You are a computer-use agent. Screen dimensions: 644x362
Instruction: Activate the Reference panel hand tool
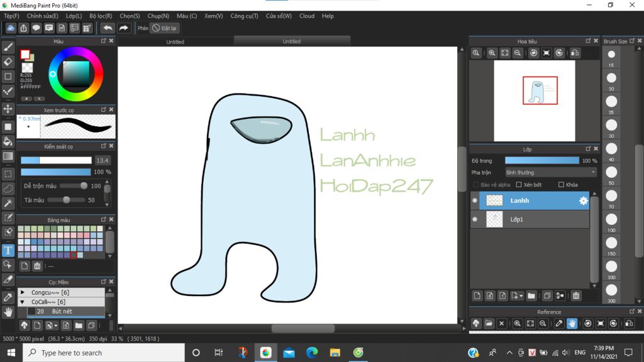pos(572,324)
